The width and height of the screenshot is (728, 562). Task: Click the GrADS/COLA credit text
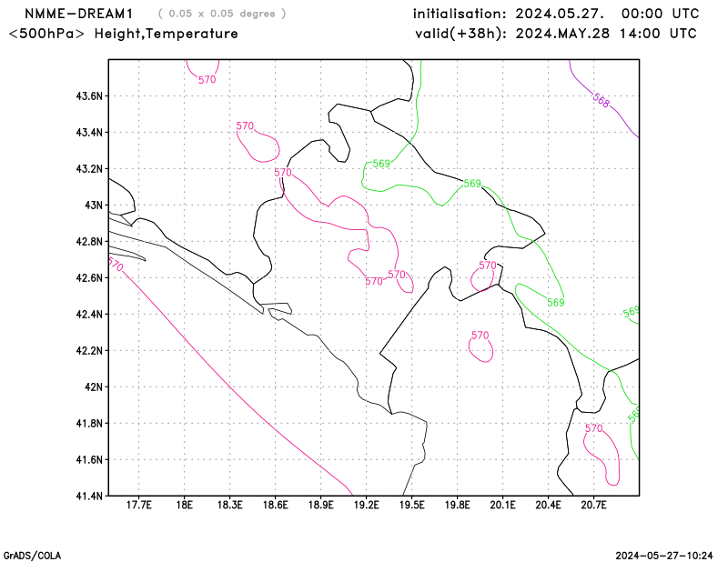[32, 556]
